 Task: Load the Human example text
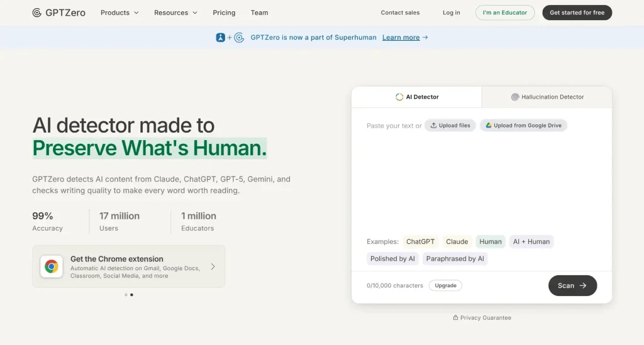click(x=491, y=241)
